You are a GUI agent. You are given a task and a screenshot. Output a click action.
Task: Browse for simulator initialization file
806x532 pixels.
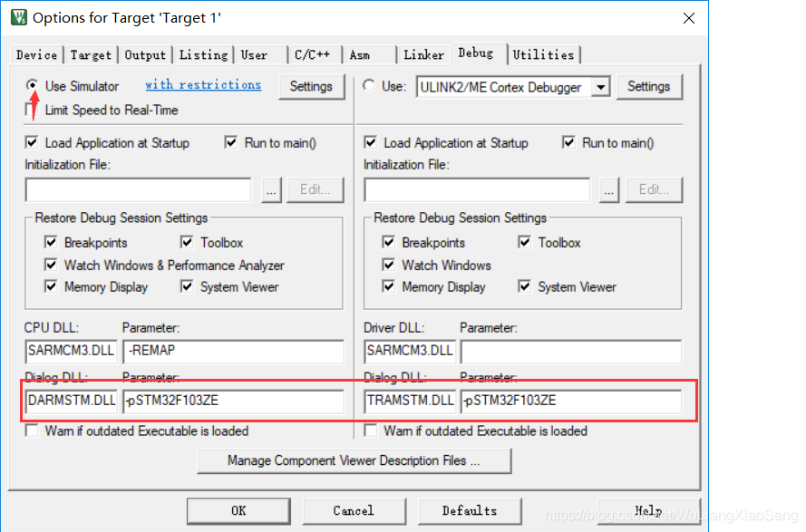271,189
